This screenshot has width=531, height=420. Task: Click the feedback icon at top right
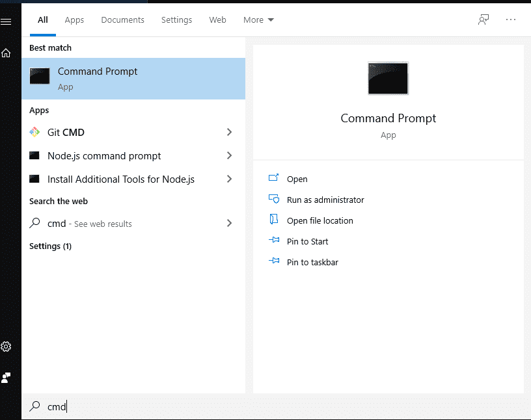click(483, 20)
